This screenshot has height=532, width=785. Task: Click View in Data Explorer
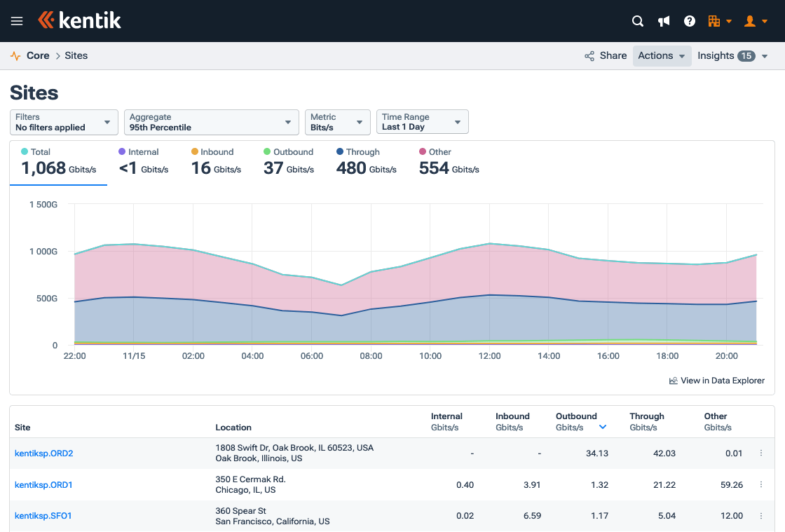(716, 380)
